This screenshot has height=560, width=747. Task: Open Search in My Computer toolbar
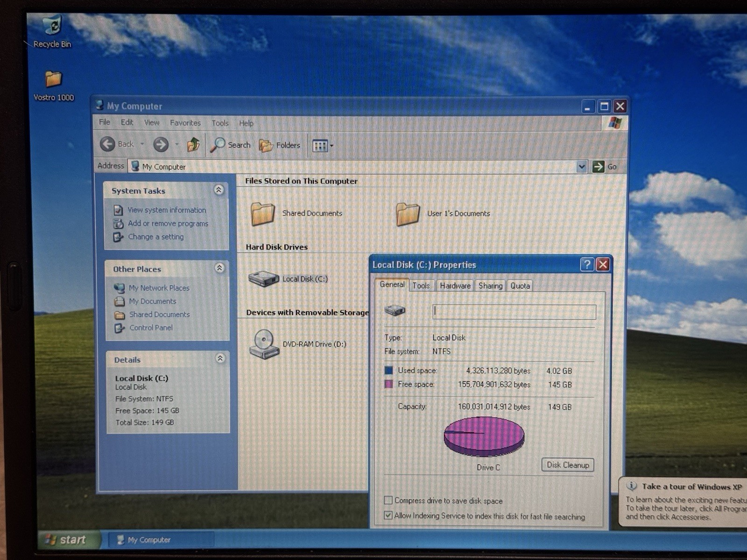coord(230,145)
